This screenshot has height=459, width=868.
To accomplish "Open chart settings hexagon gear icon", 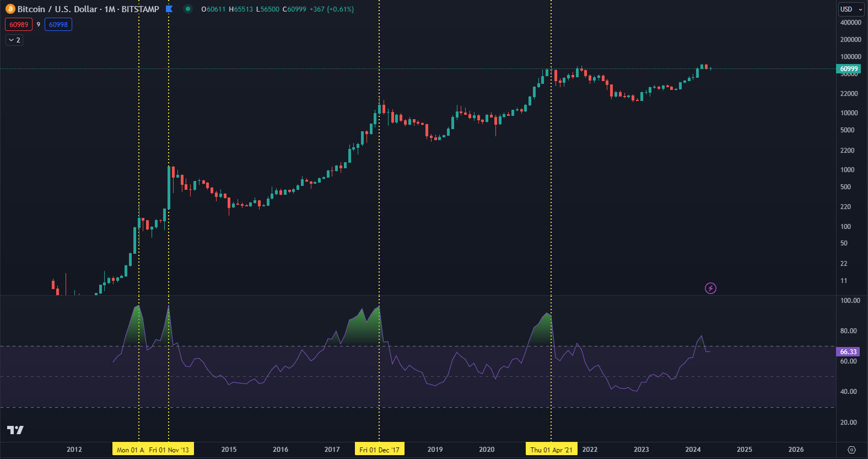I will (x=851, y=450).
